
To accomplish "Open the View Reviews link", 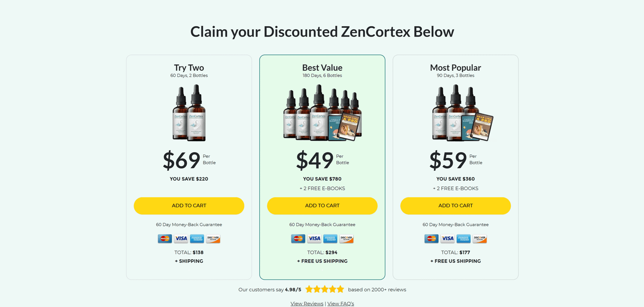I will 307,303.
